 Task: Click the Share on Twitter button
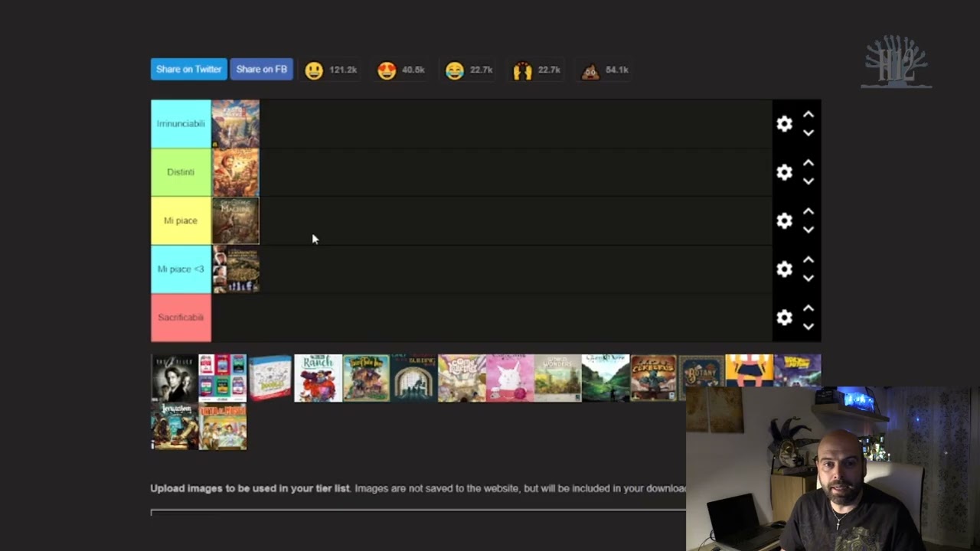(188, 69)
